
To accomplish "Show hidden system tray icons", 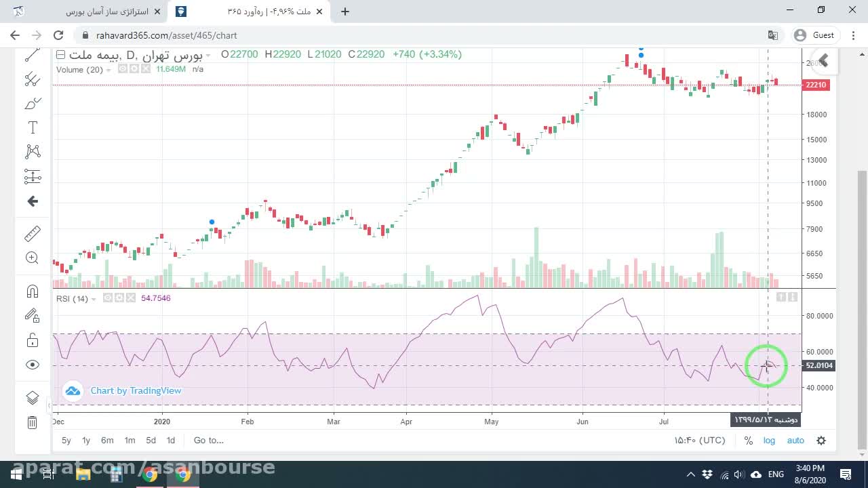I will (690, 474).
